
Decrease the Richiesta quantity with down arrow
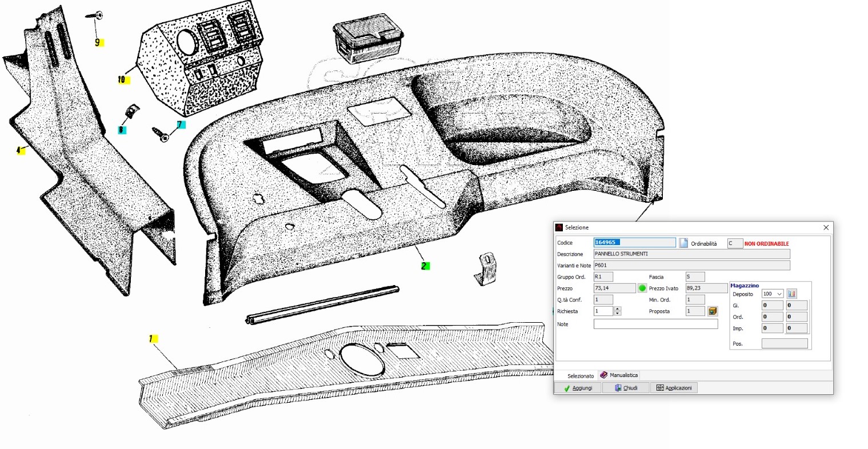click(x=617, y=314)
